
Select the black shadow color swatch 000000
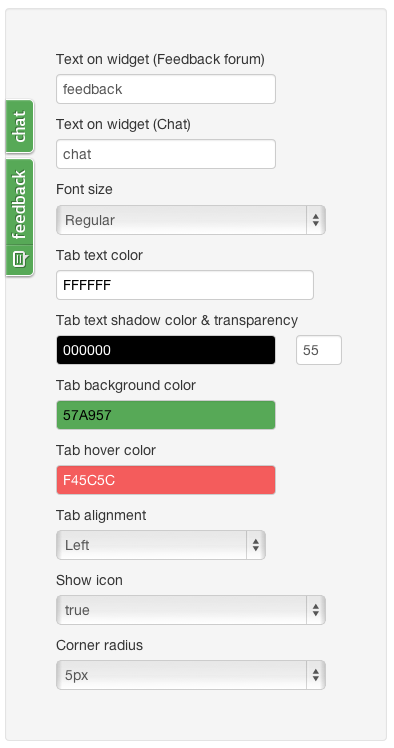166,350
